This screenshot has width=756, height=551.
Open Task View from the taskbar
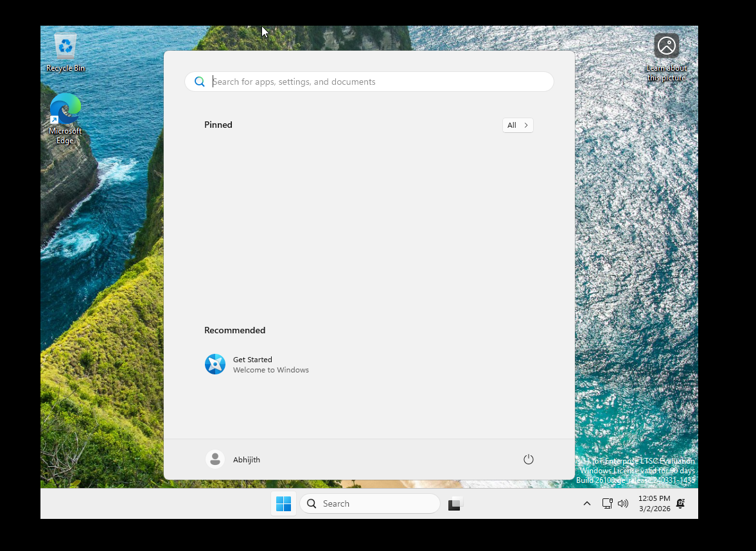tap(455, 503)
